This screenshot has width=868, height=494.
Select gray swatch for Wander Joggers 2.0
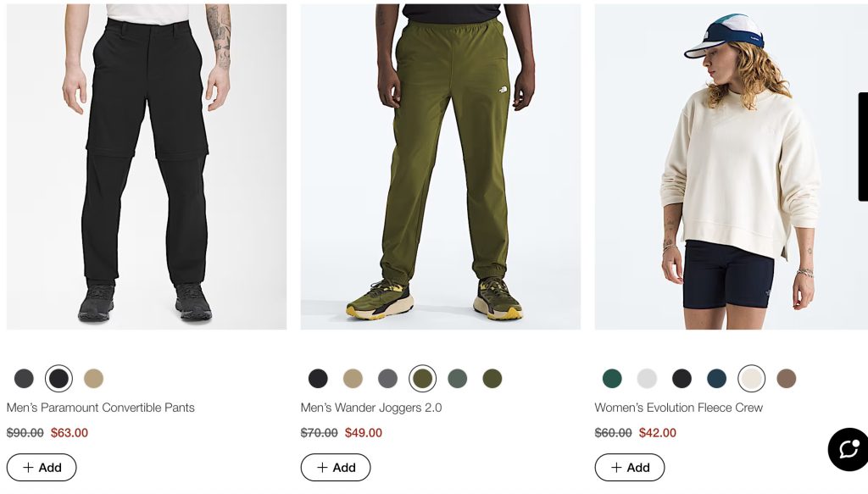[x=387, y=379]
